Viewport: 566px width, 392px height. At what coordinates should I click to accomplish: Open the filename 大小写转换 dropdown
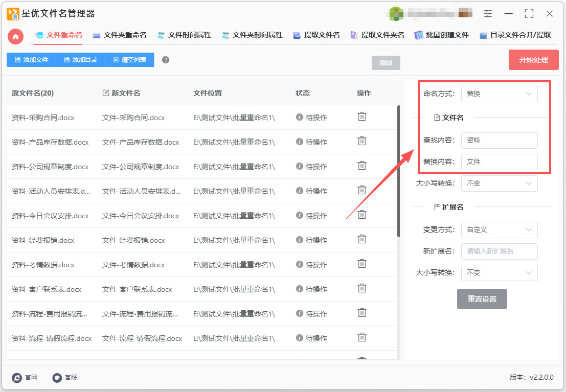coord(499,183)
